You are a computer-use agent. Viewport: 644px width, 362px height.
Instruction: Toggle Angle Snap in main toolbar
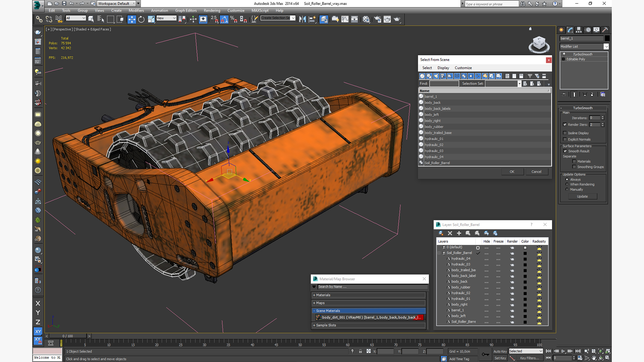pyautogui.click(x=224, y=19)
